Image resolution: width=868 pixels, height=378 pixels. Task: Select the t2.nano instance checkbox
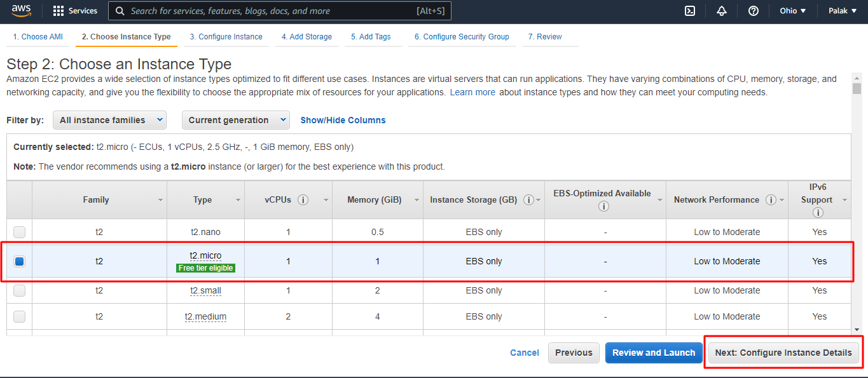[x=20, y=232]
